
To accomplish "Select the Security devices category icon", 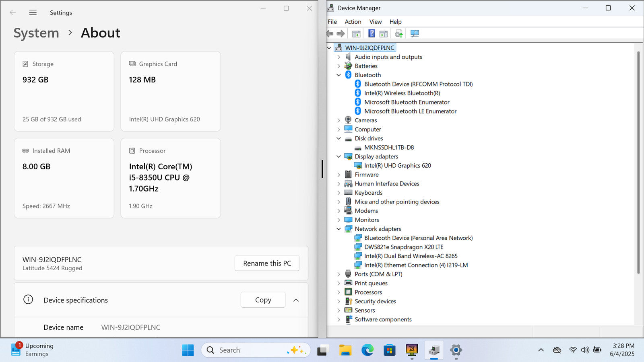I will (x=348, y=301).
